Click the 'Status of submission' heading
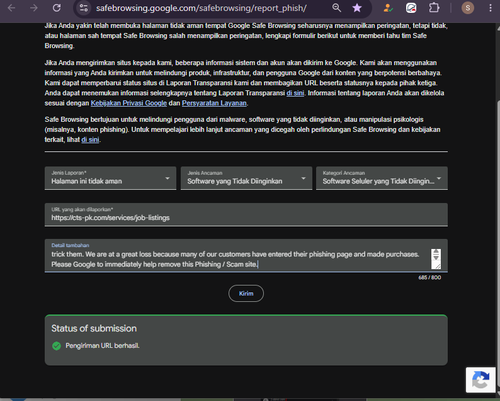This screenshot has width=500, height=401. pyautogui.click(x=94, y=328)
